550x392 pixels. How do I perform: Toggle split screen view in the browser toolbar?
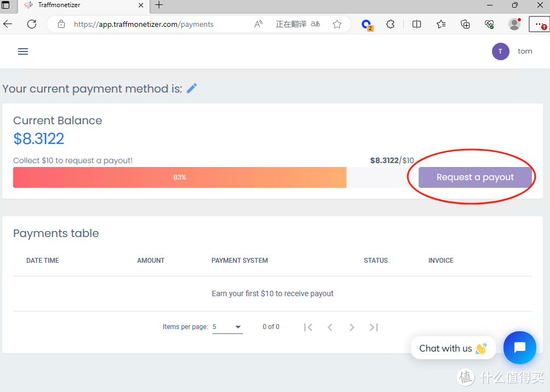416,24
